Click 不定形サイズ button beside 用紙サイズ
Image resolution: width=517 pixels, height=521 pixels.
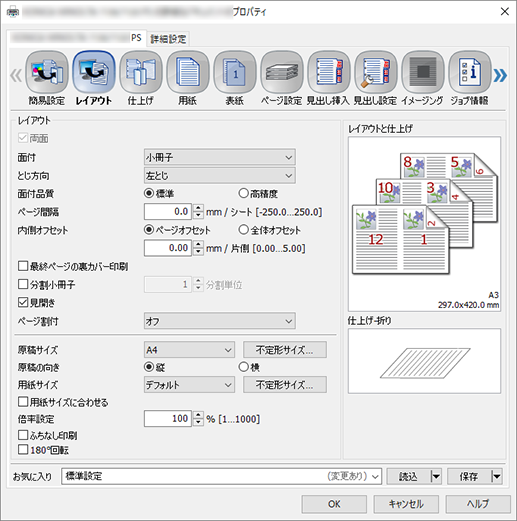coord(285,385)
